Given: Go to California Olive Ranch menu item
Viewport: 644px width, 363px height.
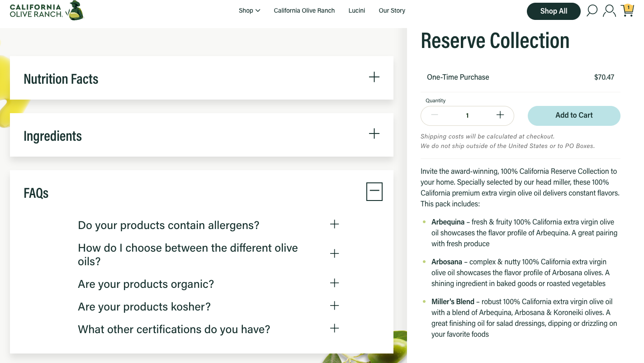Looking at the screenshot, I should (304, 10).
